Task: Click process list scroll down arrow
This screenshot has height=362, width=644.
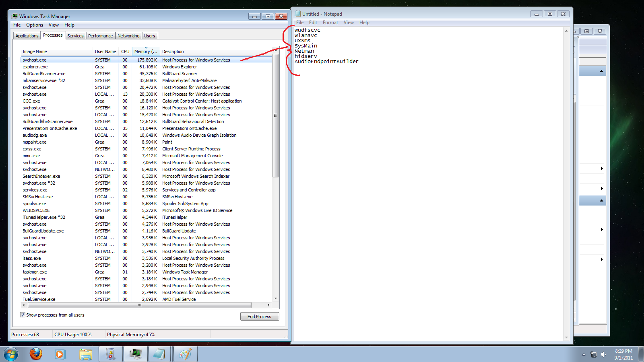Action: click(x=276, y=298)
